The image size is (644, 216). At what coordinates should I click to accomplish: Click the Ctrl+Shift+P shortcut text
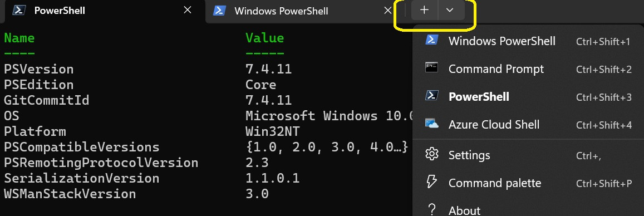tap(604, 184)
